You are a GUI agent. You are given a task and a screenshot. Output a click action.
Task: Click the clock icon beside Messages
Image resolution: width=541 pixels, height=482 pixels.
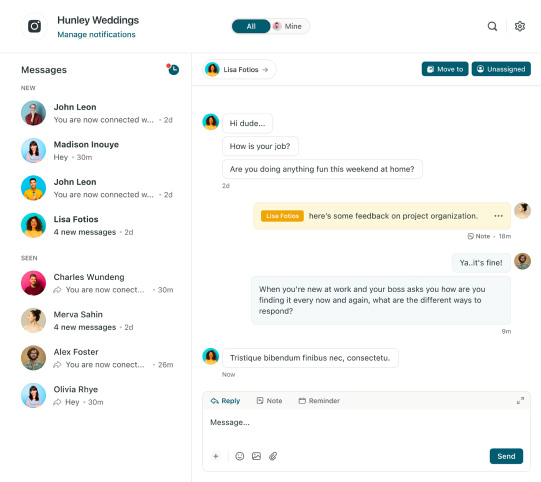pos(173,69)
